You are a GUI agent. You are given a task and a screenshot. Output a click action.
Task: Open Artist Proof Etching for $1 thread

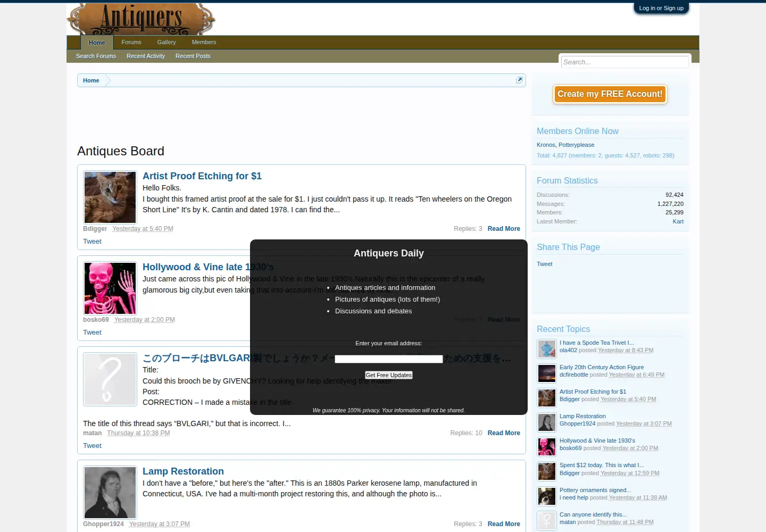click(202, 176)
